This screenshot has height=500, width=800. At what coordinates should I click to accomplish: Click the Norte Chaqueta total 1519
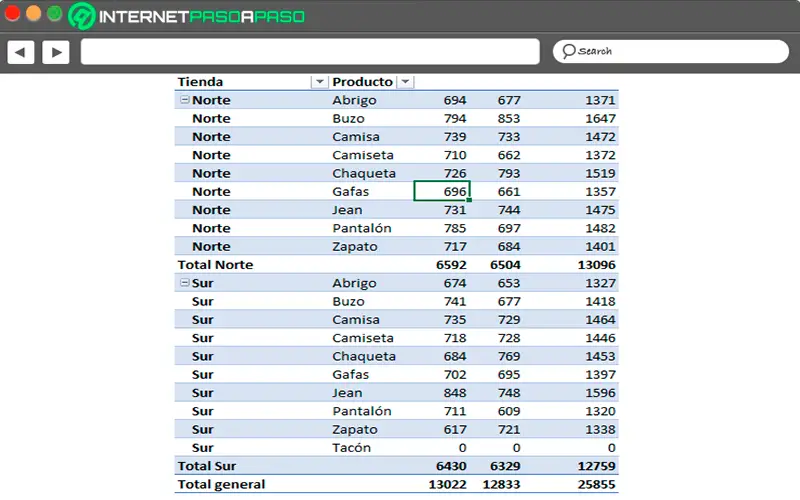point(601,173)
